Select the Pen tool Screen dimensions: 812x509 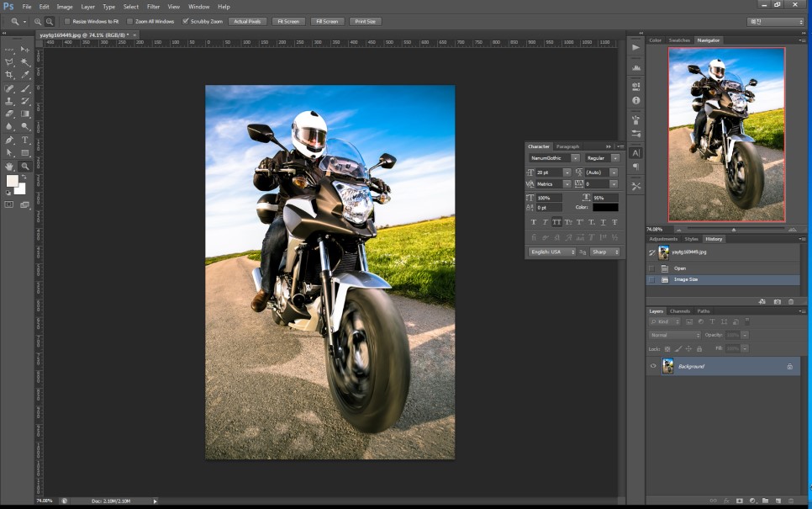(x=10, y=140)
